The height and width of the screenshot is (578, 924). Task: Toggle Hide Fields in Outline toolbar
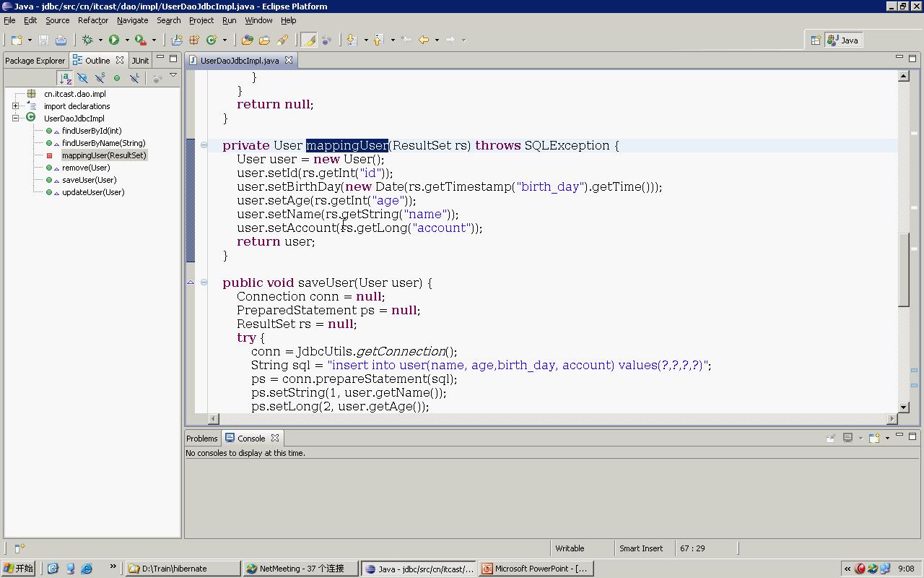[82, 78]
